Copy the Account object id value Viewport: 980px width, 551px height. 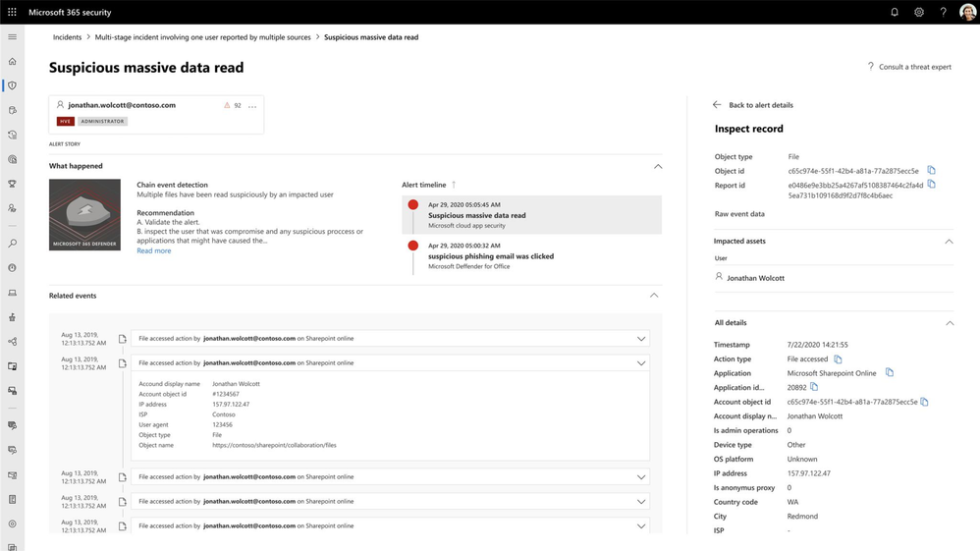[925, 402]
